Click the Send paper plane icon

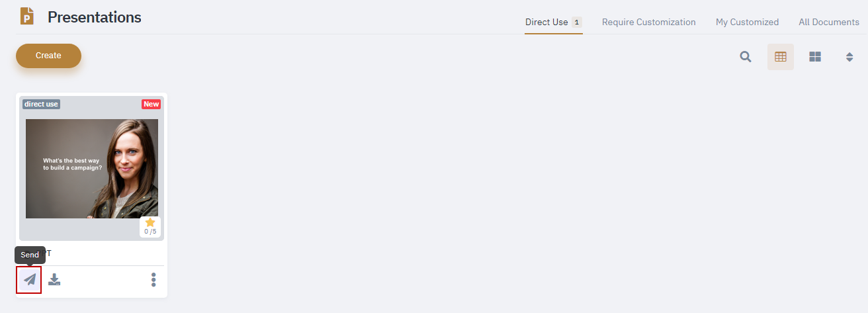tap(30, 279)
